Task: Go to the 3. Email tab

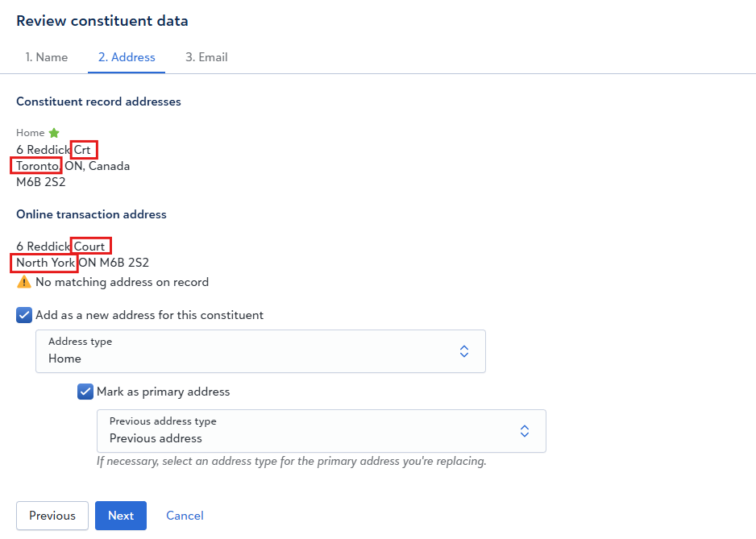Action: pyautogui.click(x=206, y=57)
